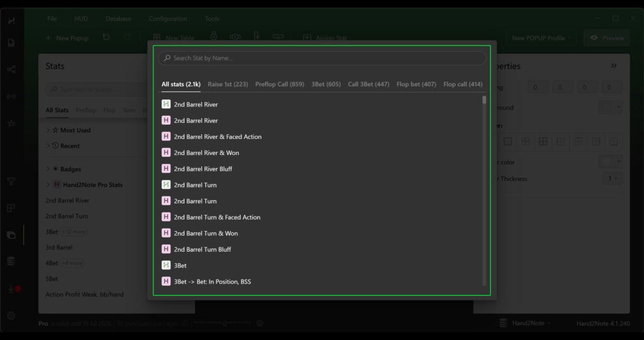The image size is (644, 340).
Task: Open the settings gear in the left sidebar
Action: click(x=11, y=315)
